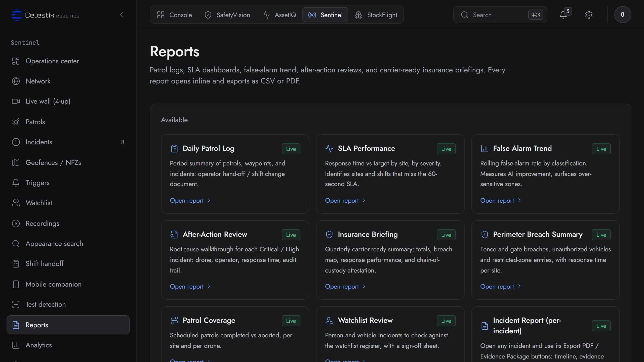Switch to the AssetIQ tab
644x362 pixels.
click(279, 15)
